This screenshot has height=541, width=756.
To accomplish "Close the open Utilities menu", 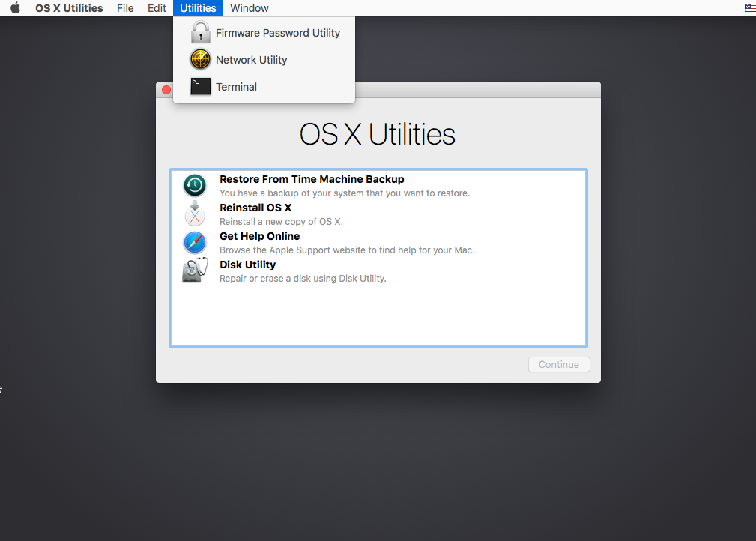I will coord(198,8).
